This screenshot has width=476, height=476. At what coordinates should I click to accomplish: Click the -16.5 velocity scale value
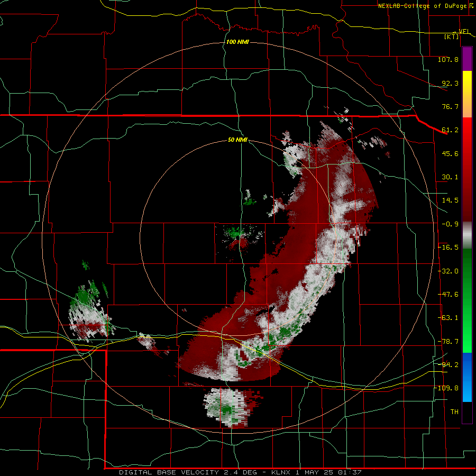pos(448,248)
